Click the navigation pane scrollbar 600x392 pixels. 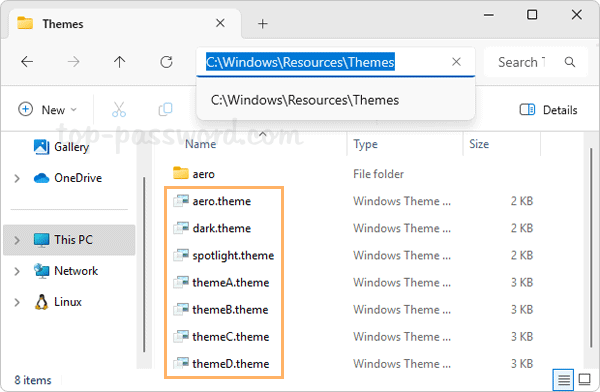[x=144, y=264]
